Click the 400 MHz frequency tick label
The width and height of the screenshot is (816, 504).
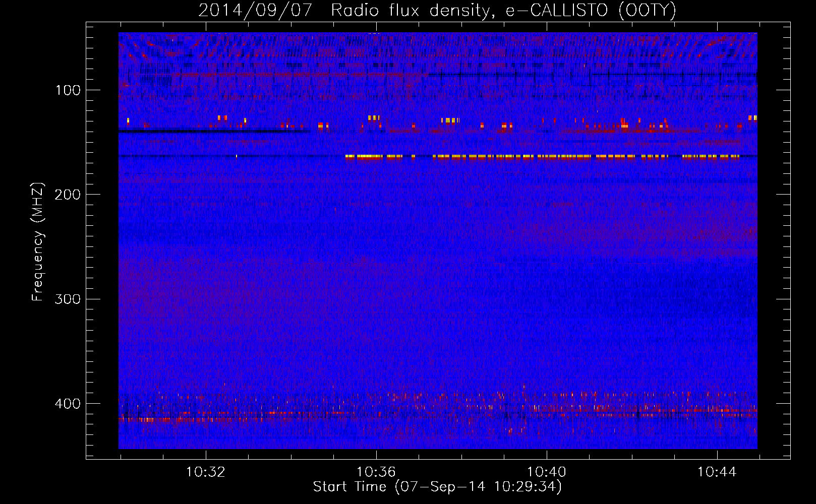click(x=68, y=404)
